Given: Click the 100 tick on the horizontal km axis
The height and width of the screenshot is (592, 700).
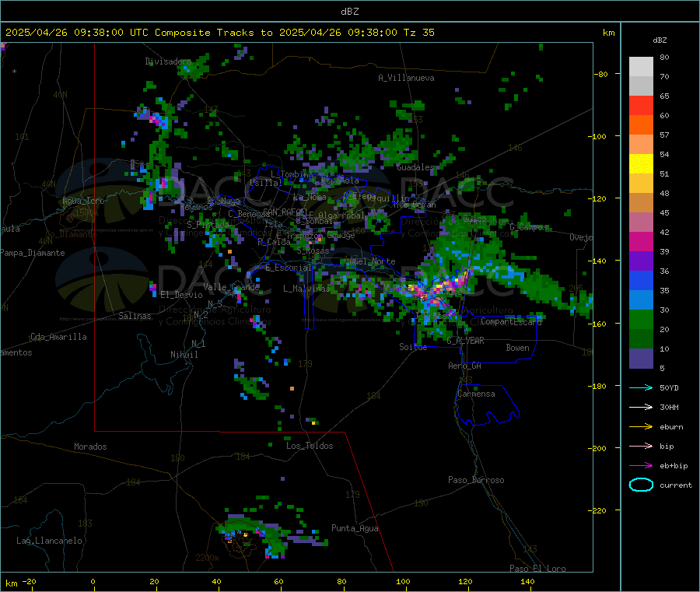Looking at the screenshot, I should (403, 581).
